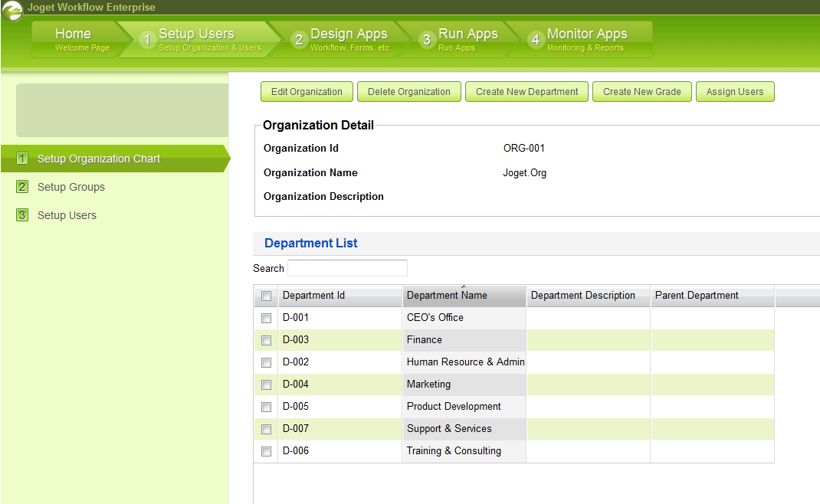Click the number 1 icon beside Setup Organization Chart
The width and height of the screenshot is (820, 504).
point(22,159)
